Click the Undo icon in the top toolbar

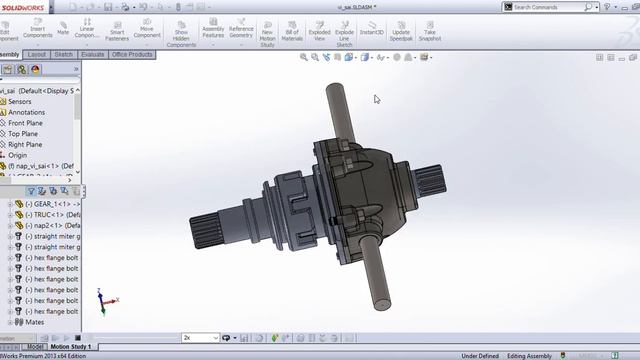pos(143,7)
